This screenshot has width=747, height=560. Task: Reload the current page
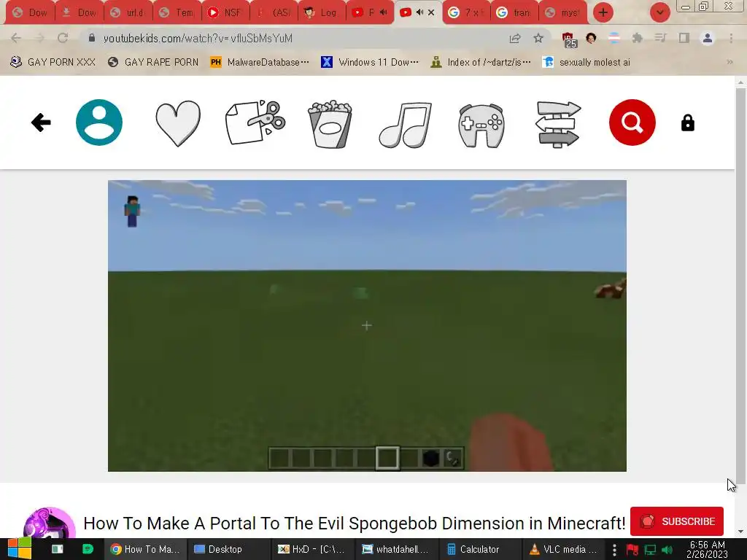coord(63,38)
